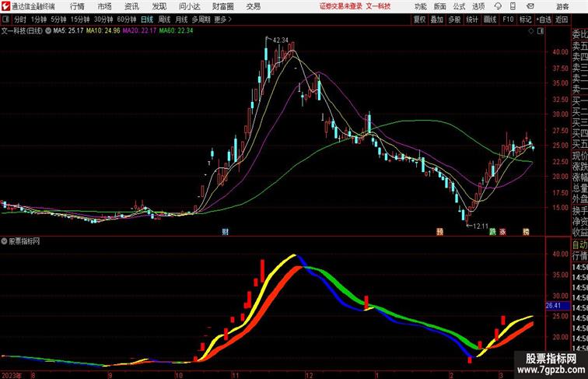Open the 版面 menu
This screenshot has width=588, height=379.
tap(440, 6)
